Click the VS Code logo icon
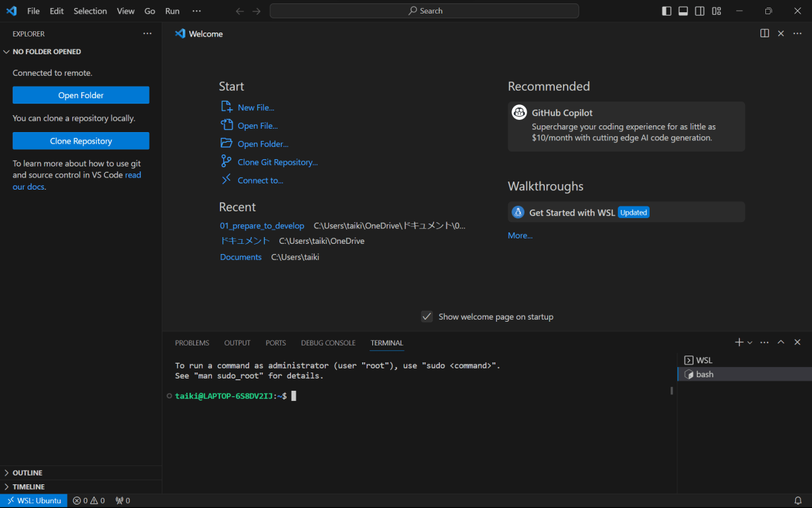The height and width of the screenshot is (508, 812). click(x=11, y=11)
